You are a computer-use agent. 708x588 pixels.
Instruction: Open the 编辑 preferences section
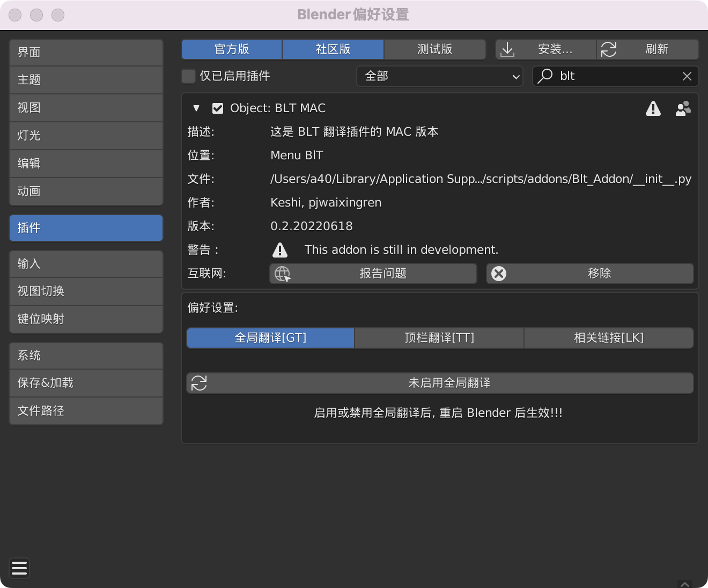(x=86, y=164)
